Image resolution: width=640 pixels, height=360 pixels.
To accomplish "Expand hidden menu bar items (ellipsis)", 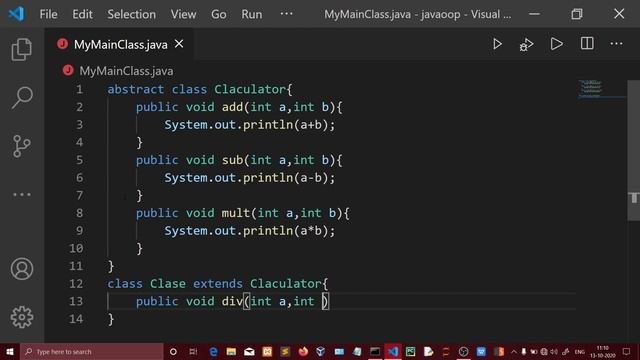I will (x=287, y=14).
